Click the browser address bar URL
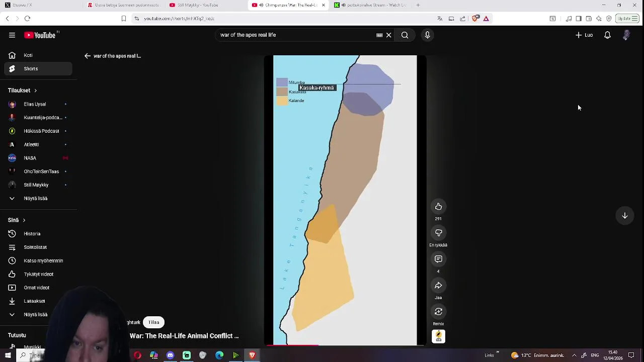 (x=179, y=19)
